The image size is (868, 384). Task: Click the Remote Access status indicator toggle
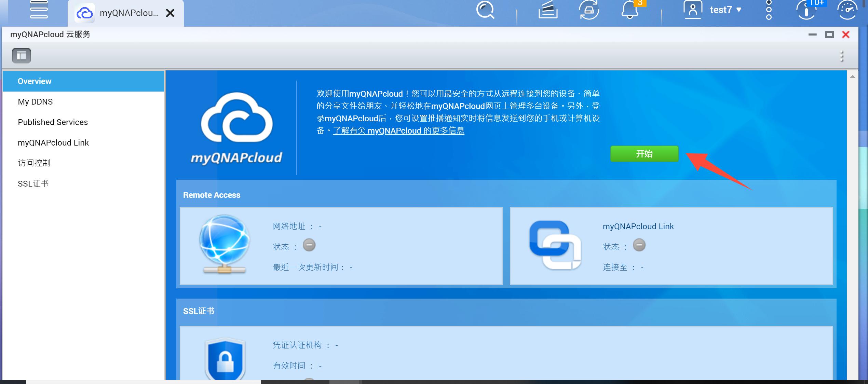[309, 245]
